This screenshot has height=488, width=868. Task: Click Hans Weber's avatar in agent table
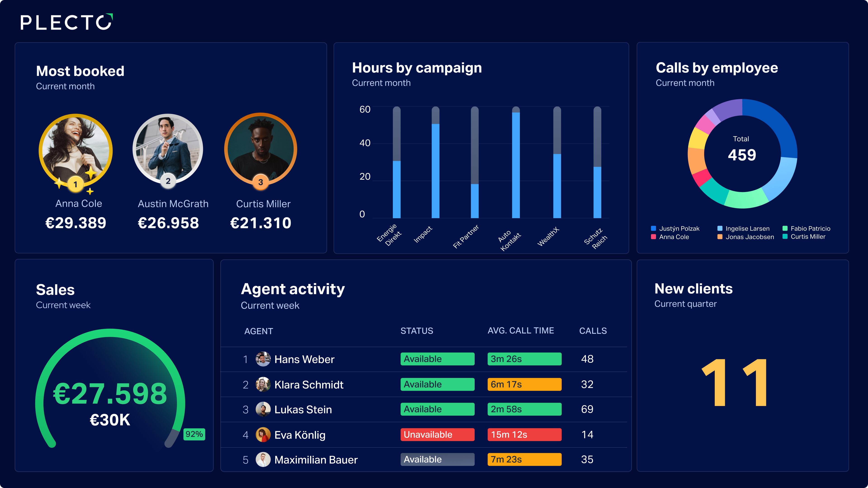(263, 359)
